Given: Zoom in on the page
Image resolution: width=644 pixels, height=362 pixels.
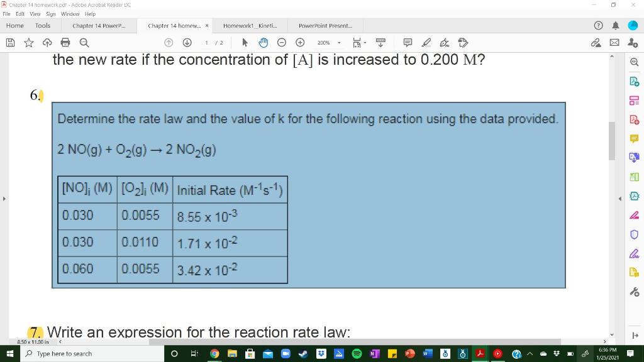Looking at the screenshot, I should coord(300,42).
